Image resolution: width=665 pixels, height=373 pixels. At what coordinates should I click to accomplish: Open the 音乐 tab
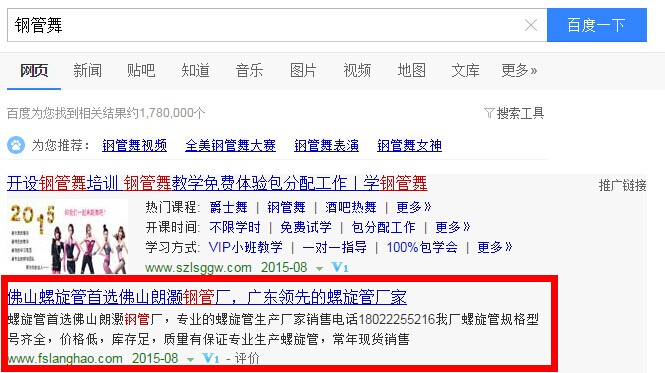click(x=249, y=70)
